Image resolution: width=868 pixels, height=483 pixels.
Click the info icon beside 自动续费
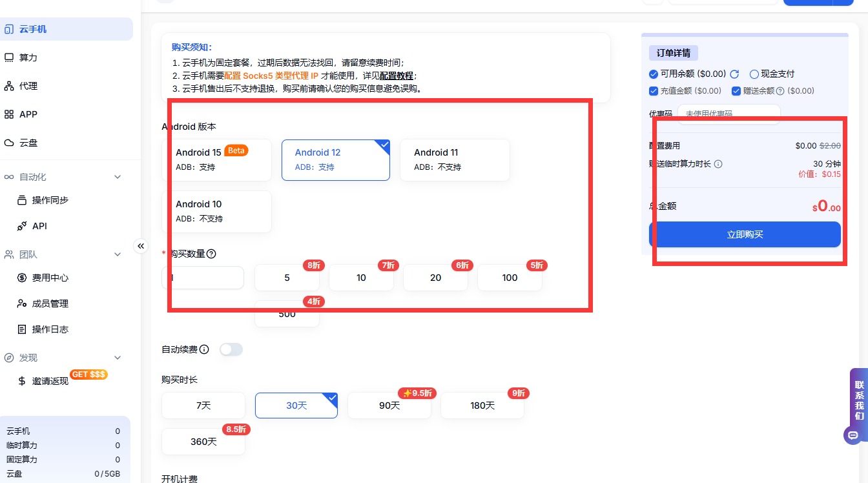click(x=204, y=349)
